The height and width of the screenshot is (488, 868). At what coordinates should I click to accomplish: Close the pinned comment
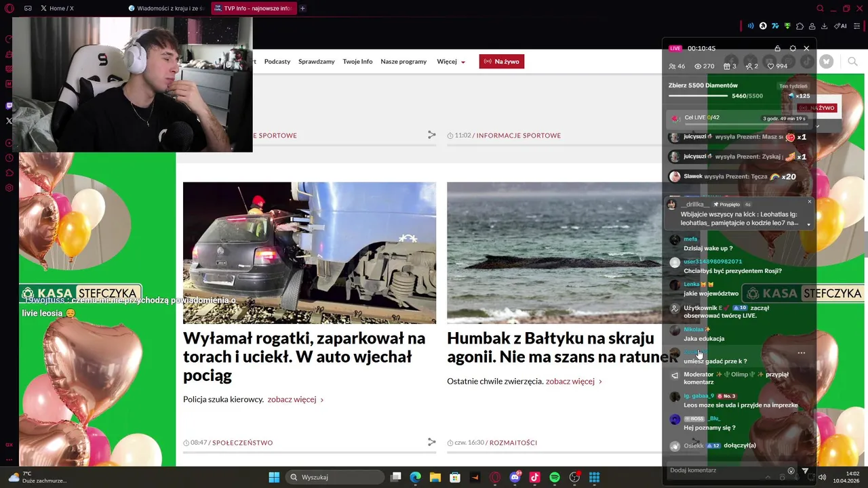click(809, 201)
